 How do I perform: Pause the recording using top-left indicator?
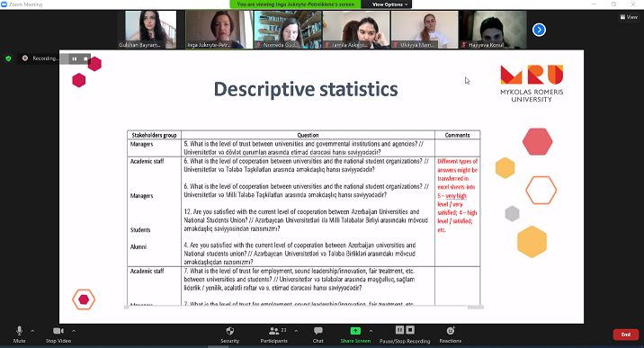[x=75, y=58]
